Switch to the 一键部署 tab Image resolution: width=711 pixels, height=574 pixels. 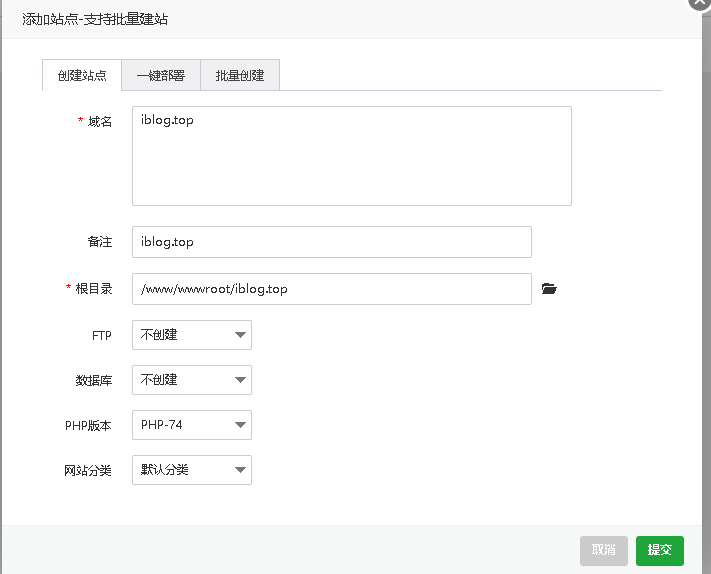coord(161,76)
